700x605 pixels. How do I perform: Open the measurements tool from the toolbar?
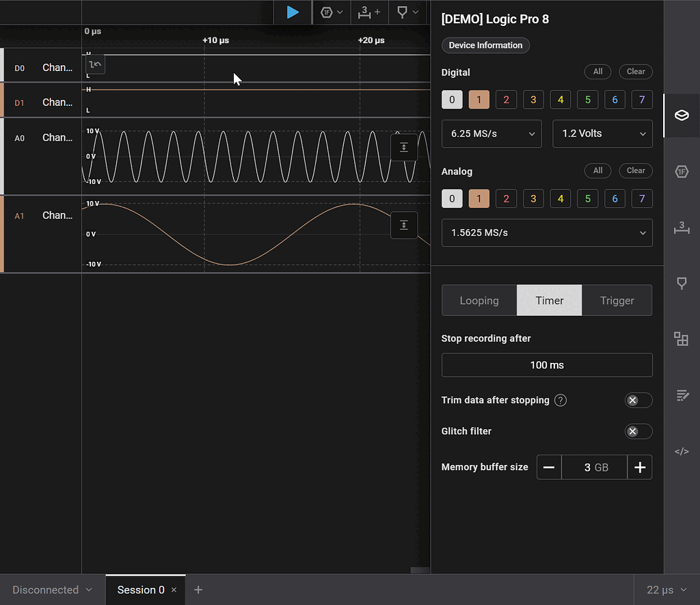pyautogui.click(x=365, y=12)
